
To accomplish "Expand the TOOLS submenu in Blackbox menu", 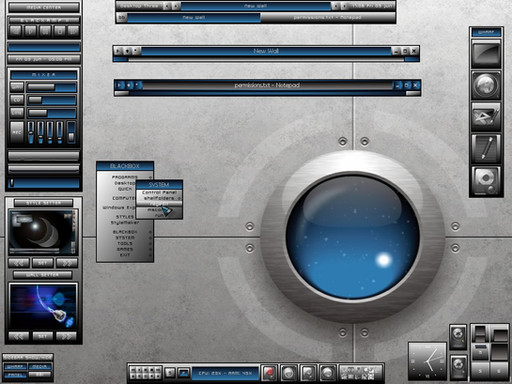I will click(x=125, y=243).
